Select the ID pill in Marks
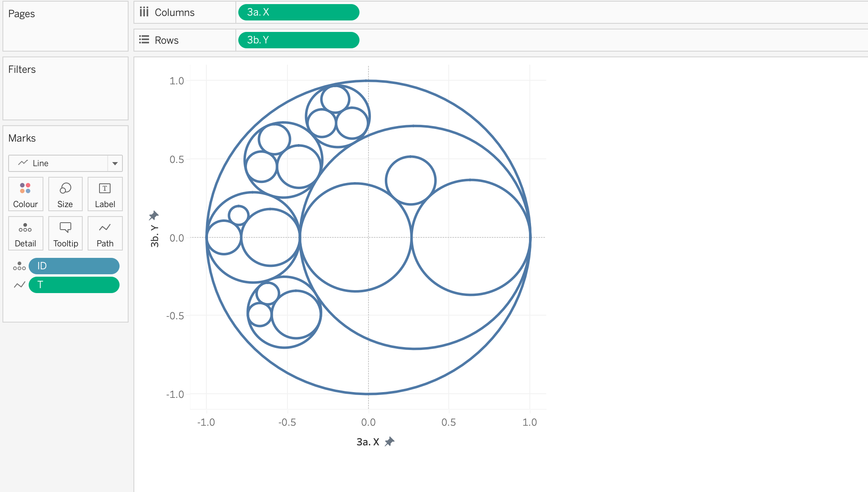The width and height of the screenshot is (868, 492). click(x=74, y=266)
